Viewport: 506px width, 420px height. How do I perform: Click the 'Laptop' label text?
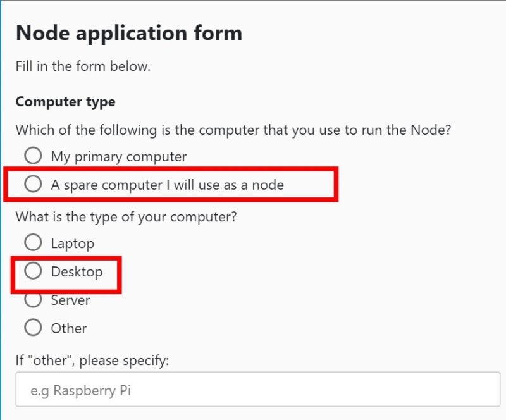pyautogui.click(x=72, y=244)
